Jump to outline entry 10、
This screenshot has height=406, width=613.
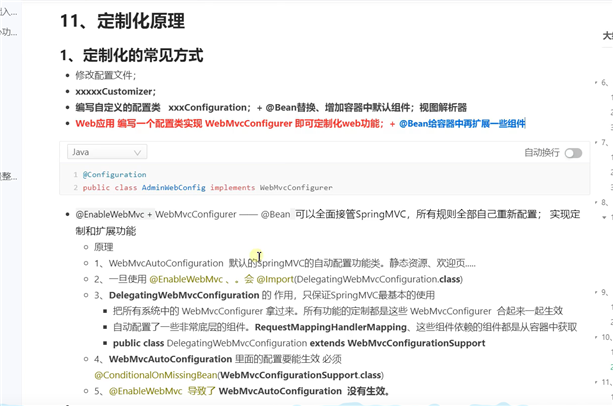click(x=607, y=337)
